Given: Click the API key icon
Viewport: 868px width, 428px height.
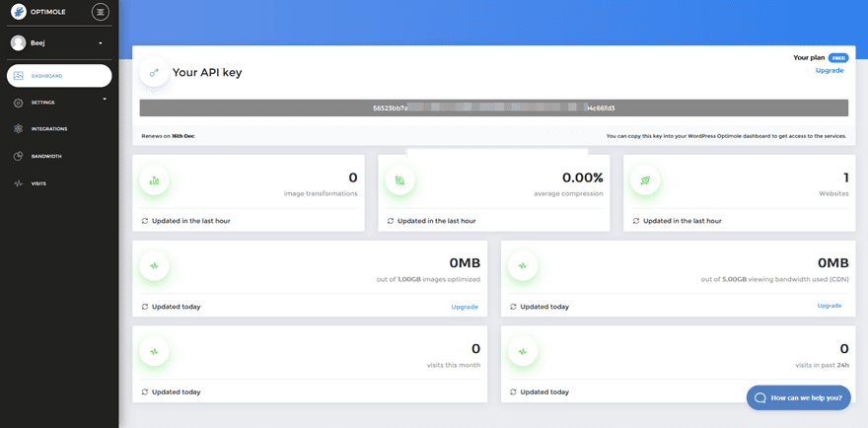Looking at the screenshot, I should [154, 72].
